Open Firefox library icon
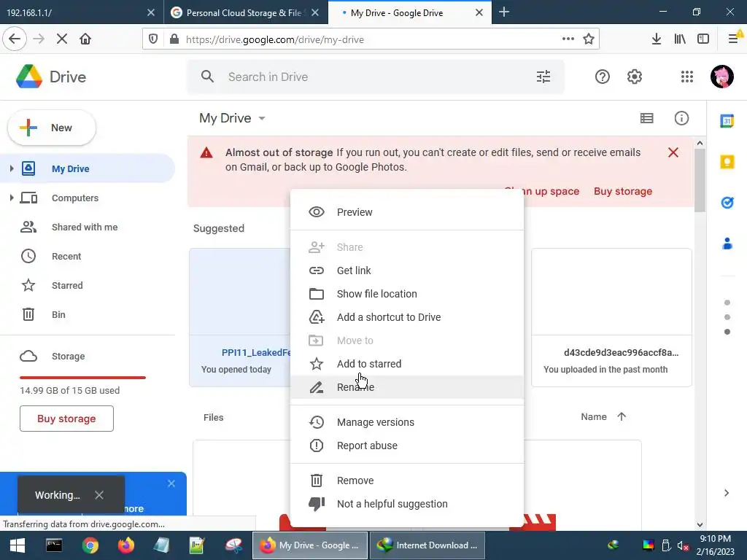 680,39
